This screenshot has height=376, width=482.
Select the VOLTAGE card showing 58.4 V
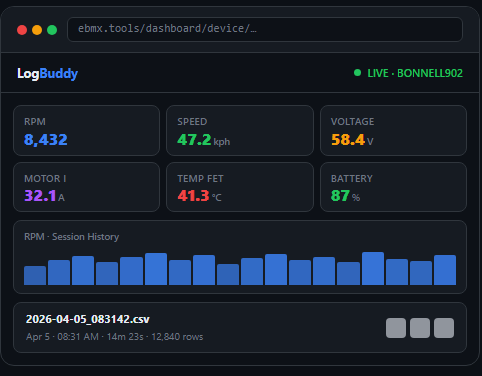tap(393, 130)
